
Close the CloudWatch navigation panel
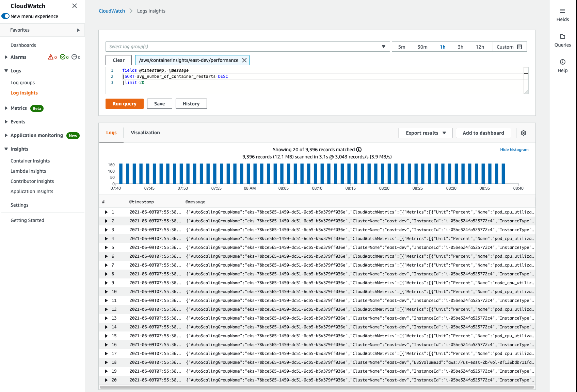click(x=75, y=6)
